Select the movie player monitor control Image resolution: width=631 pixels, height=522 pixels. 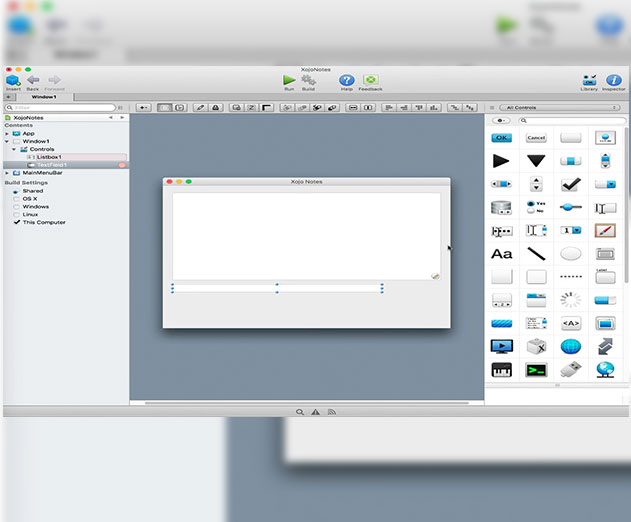(501, 347)
